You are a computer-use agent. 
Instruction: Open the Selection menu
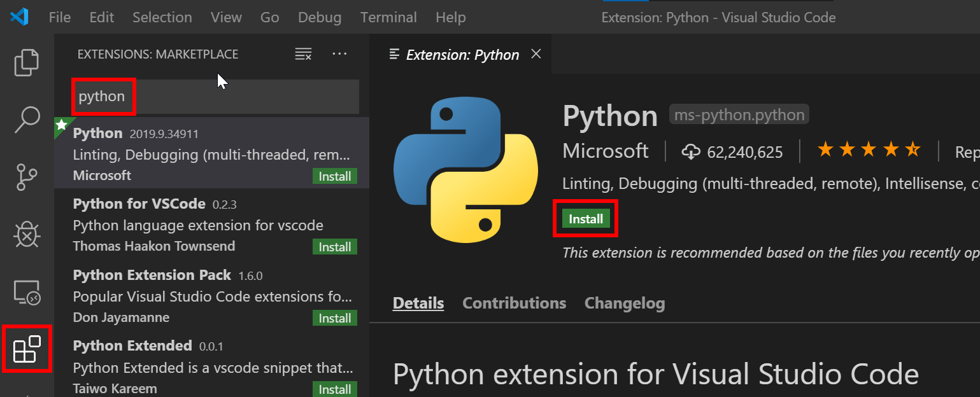click(x=162, y=17)
